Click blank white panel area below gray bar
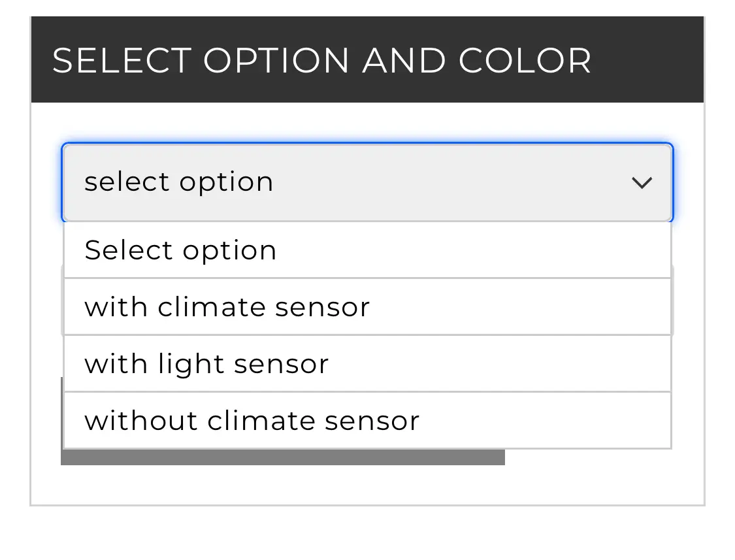Image resolution: width=735 pixels, height=560 pixels. 367,485
